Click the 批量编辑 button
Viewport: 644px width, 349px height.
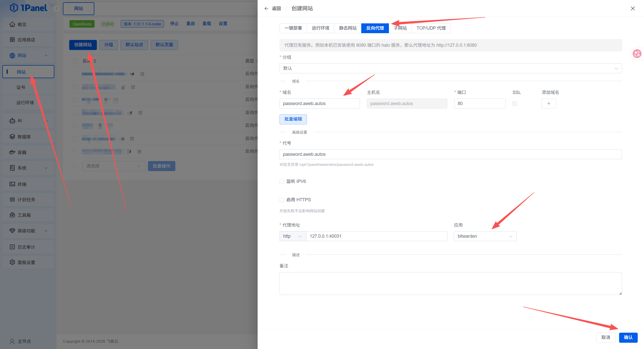point(293,119)
